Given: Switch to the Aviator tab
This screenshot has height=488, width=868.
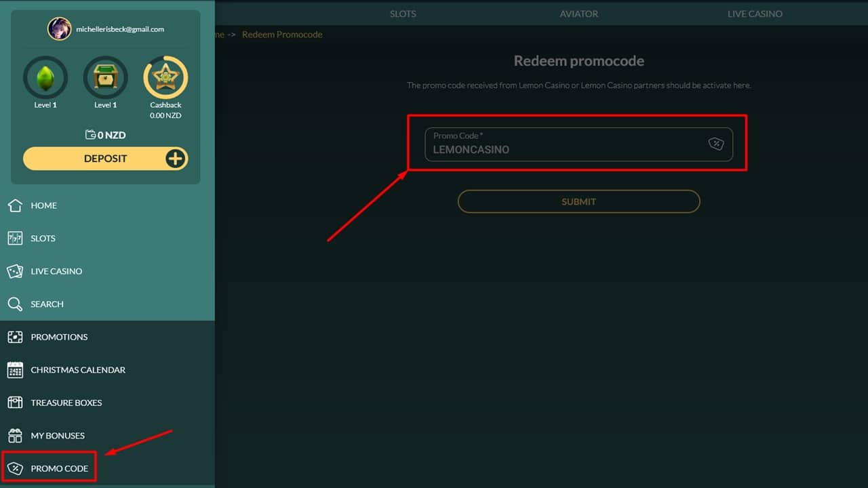Looking at the screenshot, I should (578, 14).
